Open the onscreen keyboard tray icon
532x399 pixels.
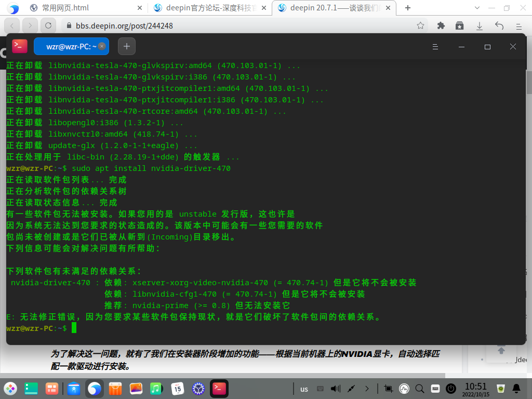[435, 389]
